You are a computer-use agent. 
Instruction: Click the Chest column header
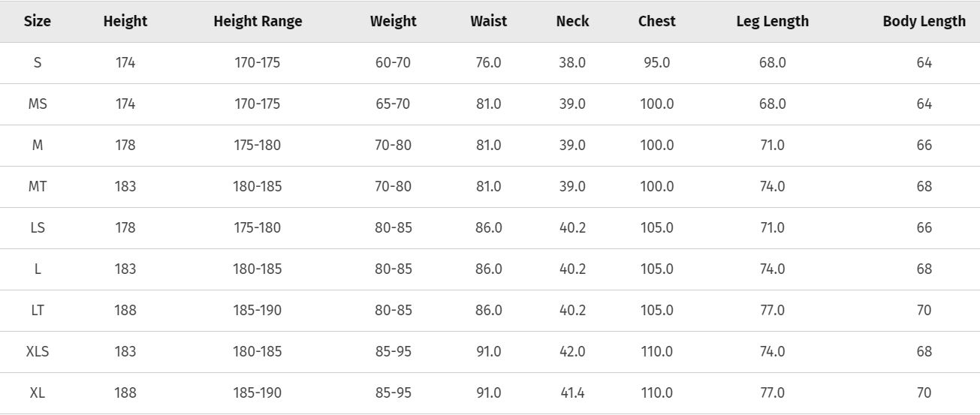click(x=657, y=21)
